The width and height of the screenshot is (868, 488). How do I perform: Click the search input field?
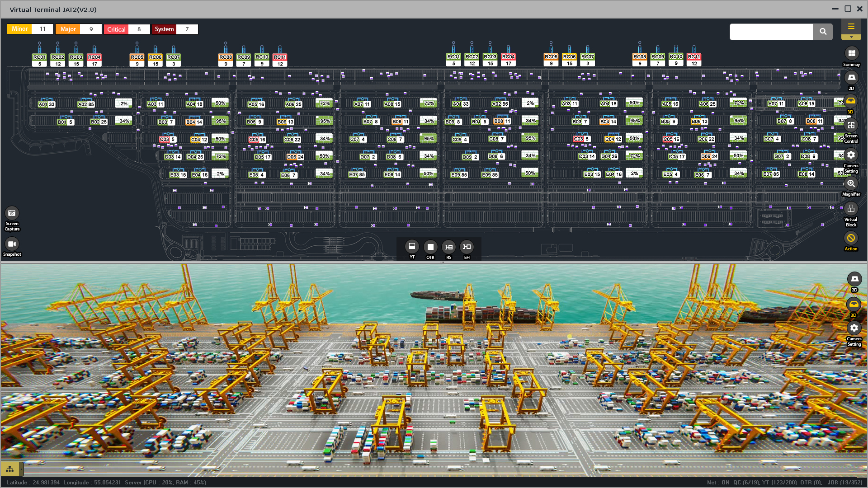[x=771, y=32]
